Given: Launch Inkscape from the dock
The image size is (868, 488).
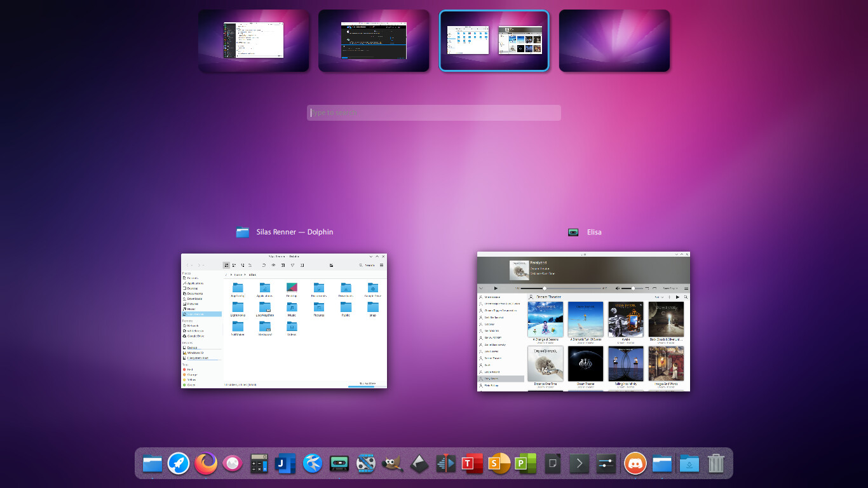Looking at the screenshot, I should 418,464.
